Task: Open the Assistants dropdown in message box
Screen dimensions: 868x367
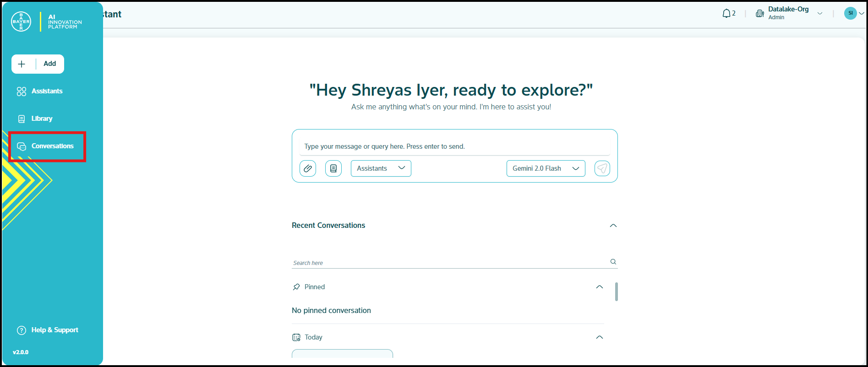Action: [381, 168]
